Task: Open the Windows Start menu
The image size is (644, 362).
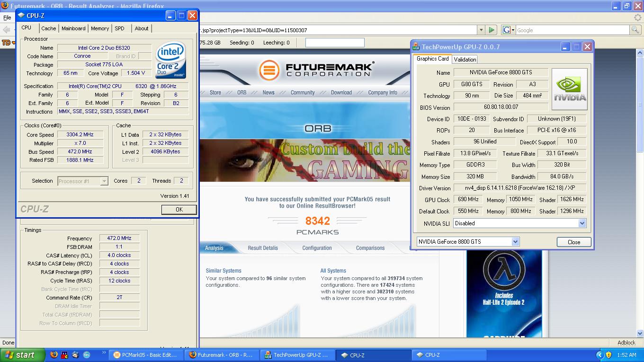Action: [23, 355]
